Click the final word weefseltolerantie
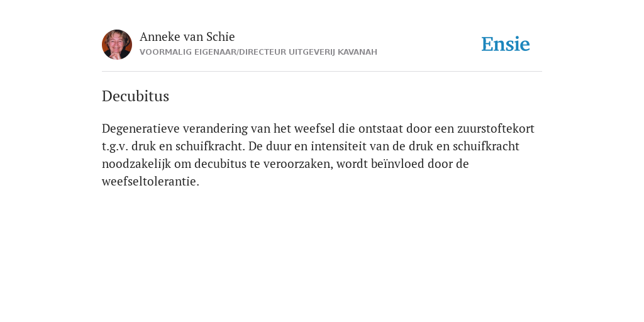The height and width of the screenshot is (322, 644). [x=150, y=182]
